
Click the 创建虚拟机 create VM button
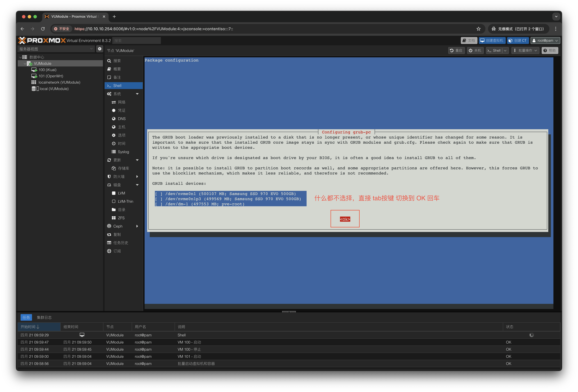click(x=492, y=41)
